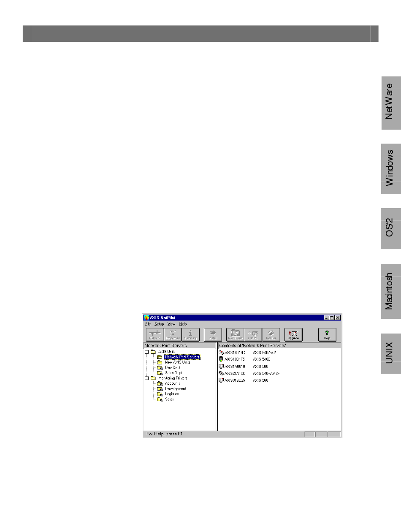401x532 pixels.
Task: Maximize the AXIS NetPilot window
Action: click(x=332, y=318)
